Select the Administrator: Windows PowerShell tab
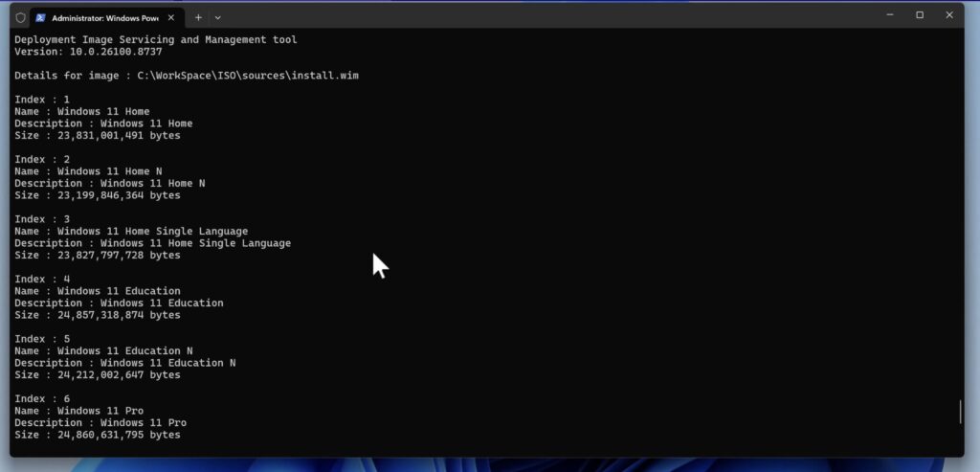The height and width of the screenshot is (472, 980). click(x=106, y=17)
